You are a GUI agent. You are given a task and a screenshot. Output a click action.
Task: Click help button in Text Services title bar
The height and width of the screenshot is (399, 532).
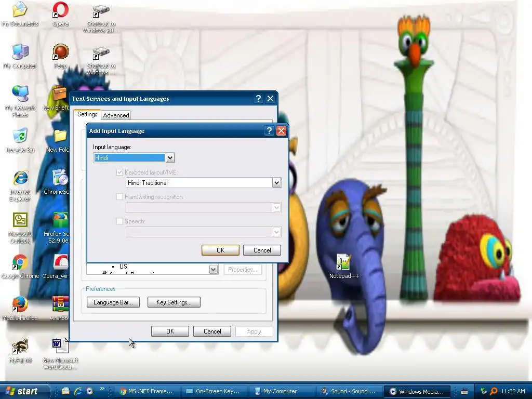point(258,99)
